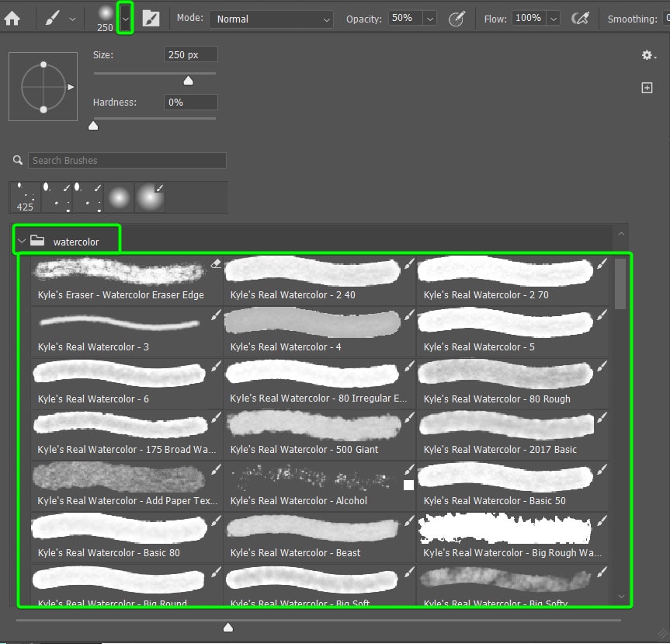Toggle the Brush Settings panel icon

[151, 19]
